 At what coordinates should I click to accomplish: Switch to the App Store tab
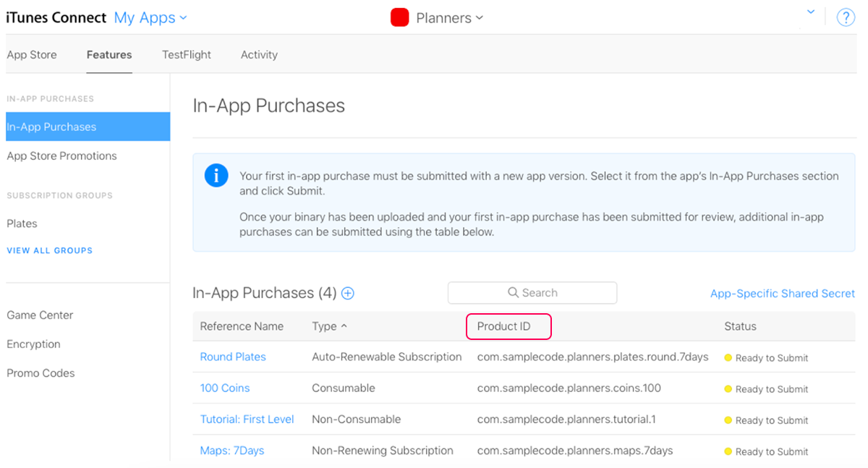[32, 55]
